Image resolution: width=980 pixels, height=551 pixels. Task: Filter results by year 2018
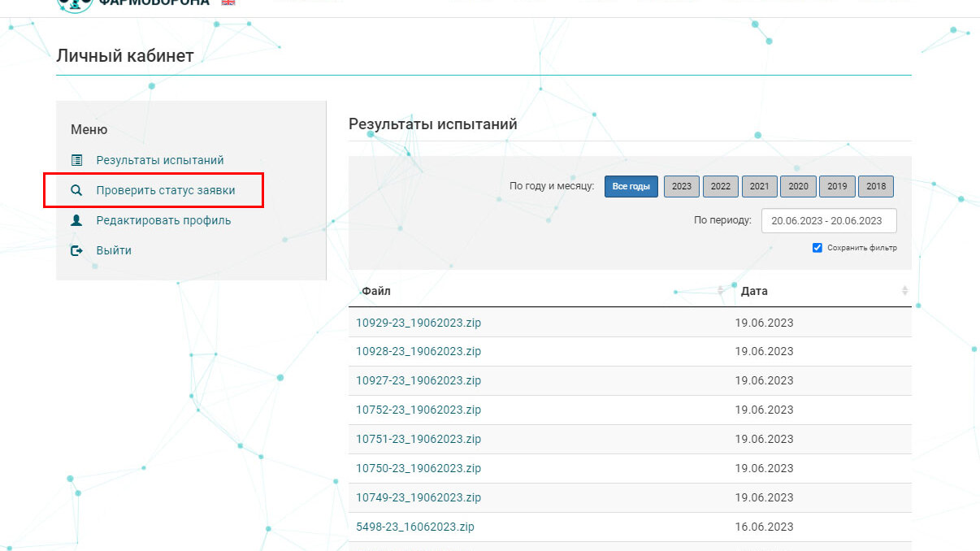coord(876,186)
